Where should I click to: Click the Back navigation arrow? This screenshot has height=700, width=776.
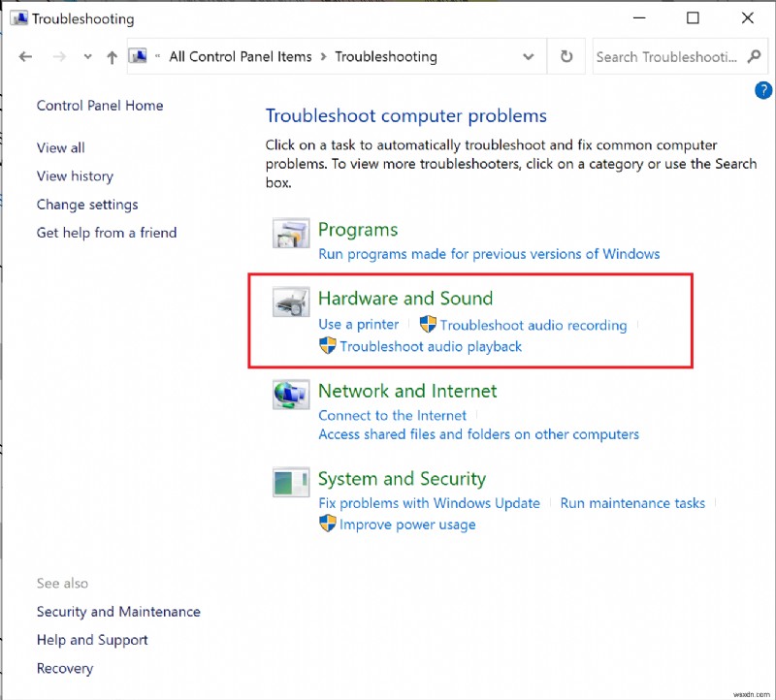click(x=25, y=57)
